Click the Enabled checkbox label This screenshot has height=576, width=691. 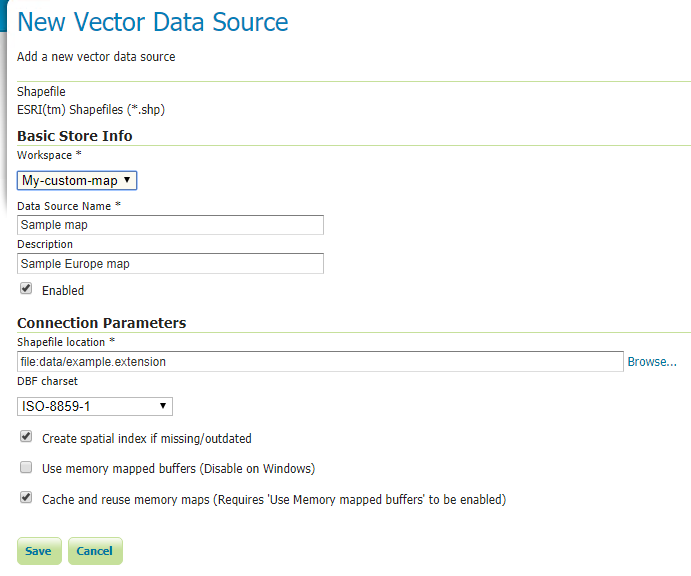pos(63,291)
